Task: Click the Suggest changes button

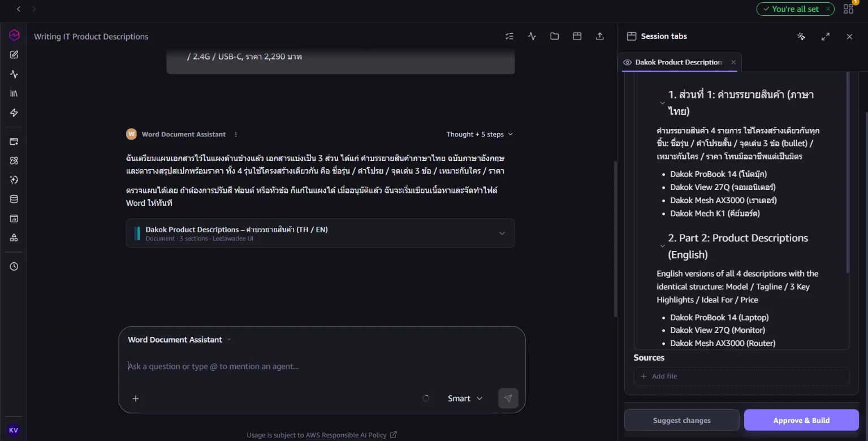Action: click(x=682, y=420)
